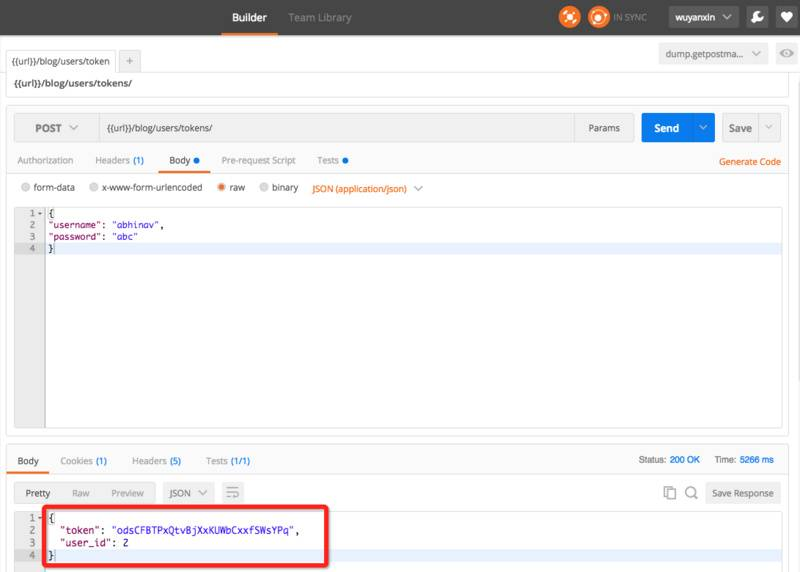The height and width of the screenshot is (572, 800).
Task: Switch to the Builder tab
Action: pos(249,18)
